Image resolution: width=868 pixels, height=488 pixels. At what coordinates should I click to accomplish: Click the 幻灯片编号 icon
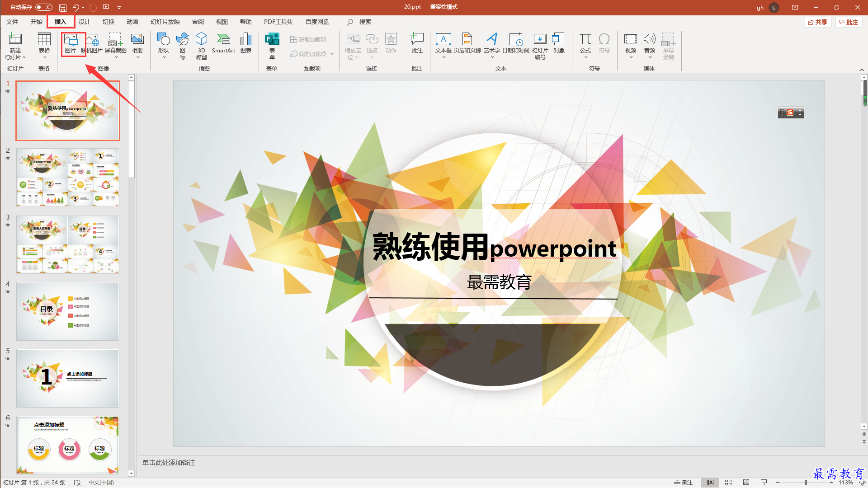coord(540,45)
